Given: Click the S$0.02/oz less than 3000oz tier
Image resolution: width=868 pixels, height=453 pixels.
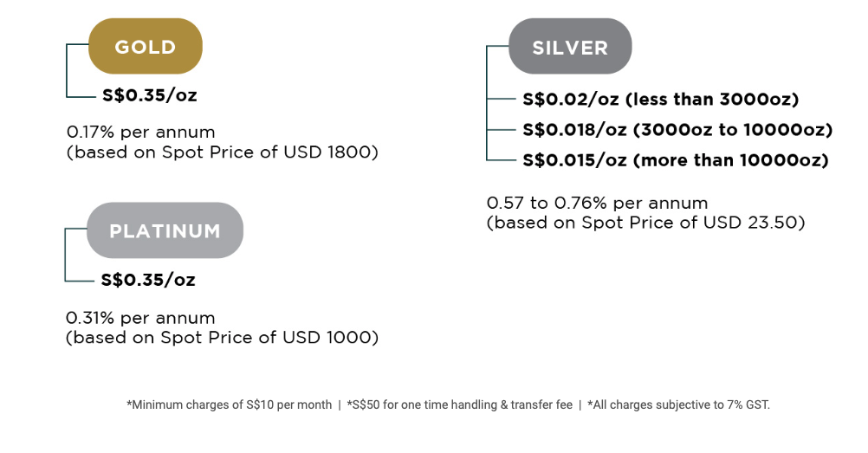Looking at the screenshot, I should 661,99.
